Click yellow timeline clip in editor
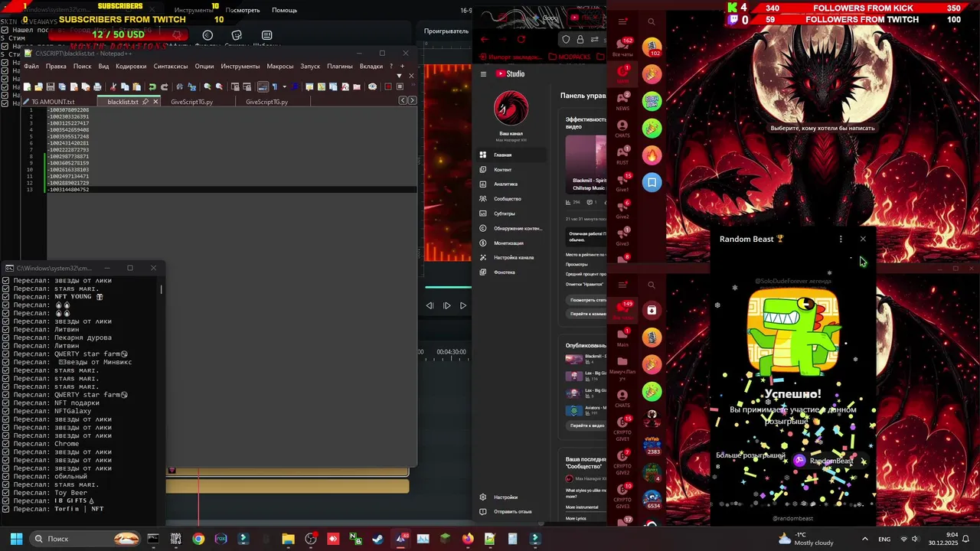Image resolution: width=980 pixels, height=551 pixels. click(288, 486)
